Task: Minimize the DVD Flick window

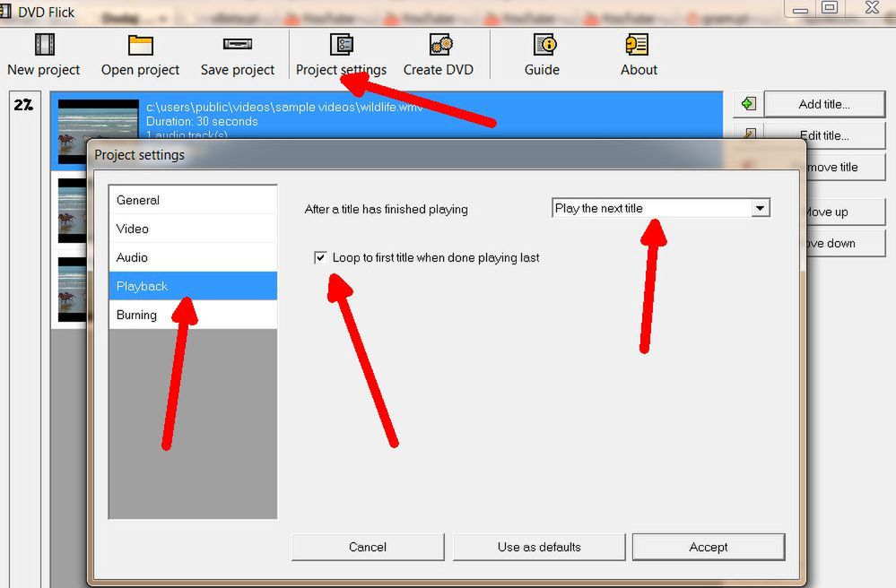Action: point(801,9)
